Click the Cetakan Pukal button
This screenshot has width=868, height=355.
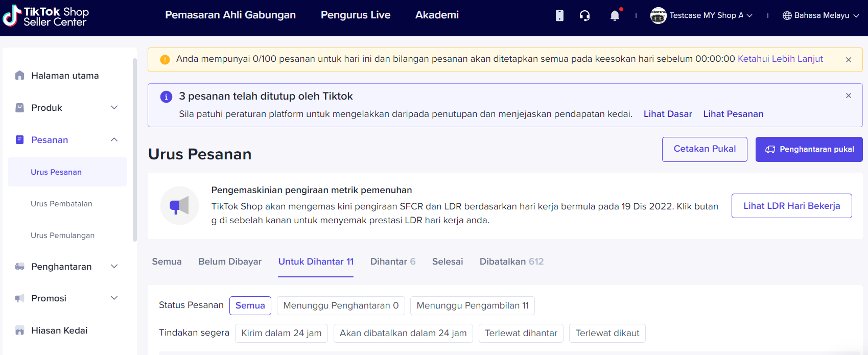(705, 149)
